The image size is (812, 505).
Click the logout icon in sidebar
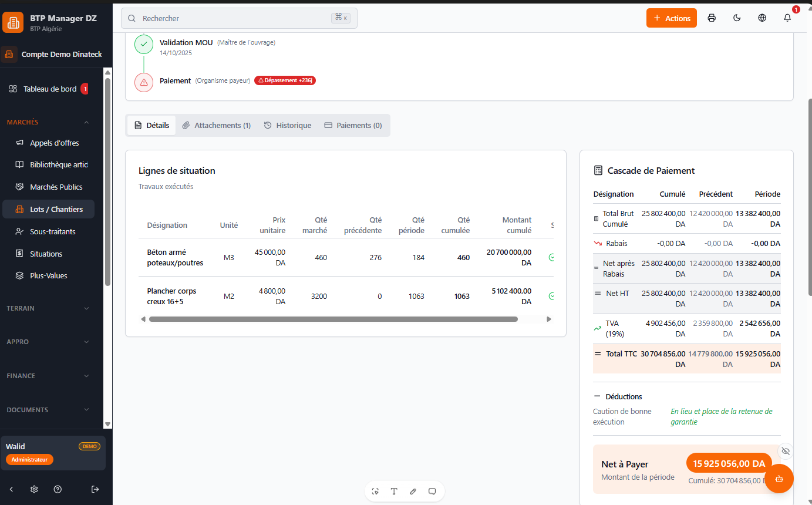(x=96, y=489)
